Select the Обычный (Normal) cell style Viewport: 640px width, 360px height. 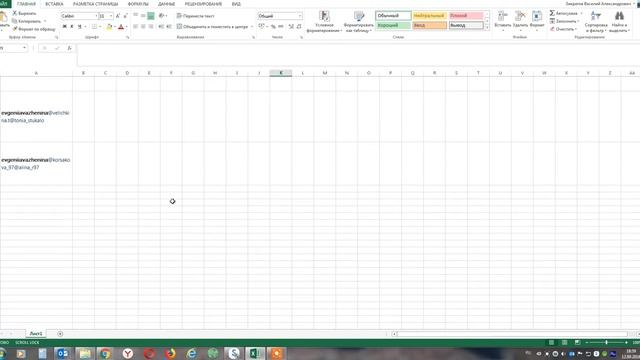click(x=393, y=16)
